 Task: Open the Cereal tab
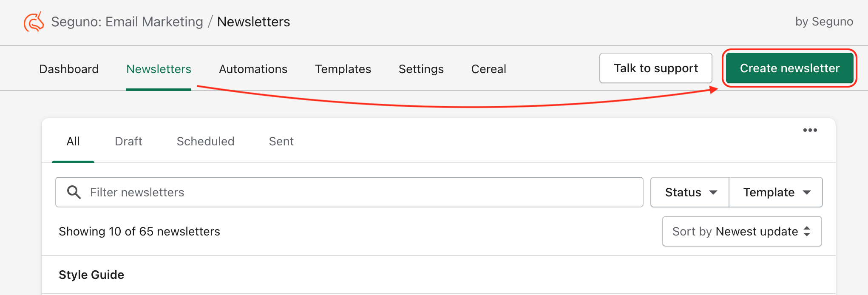pyautogui.click(x=489, y=69)
